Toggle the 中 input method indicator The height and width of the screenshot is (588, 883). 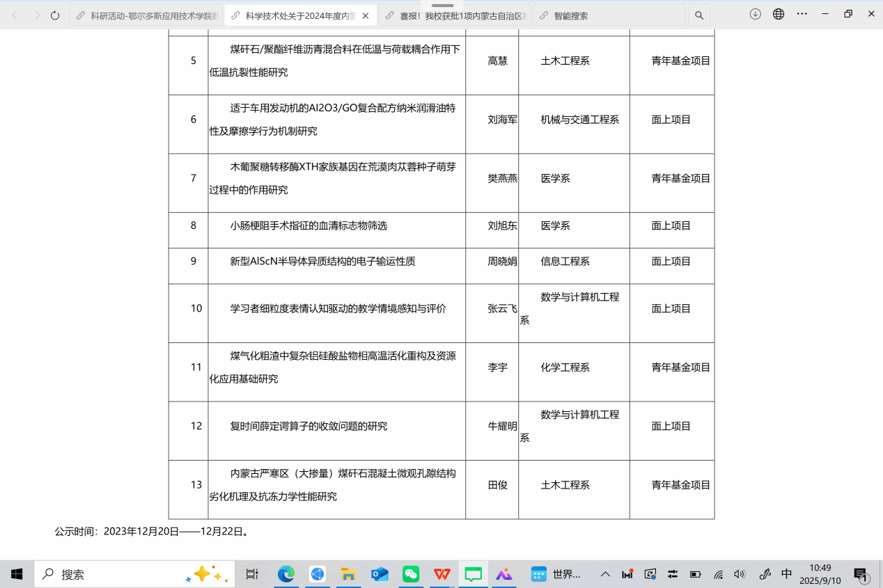tap(786, 574)
